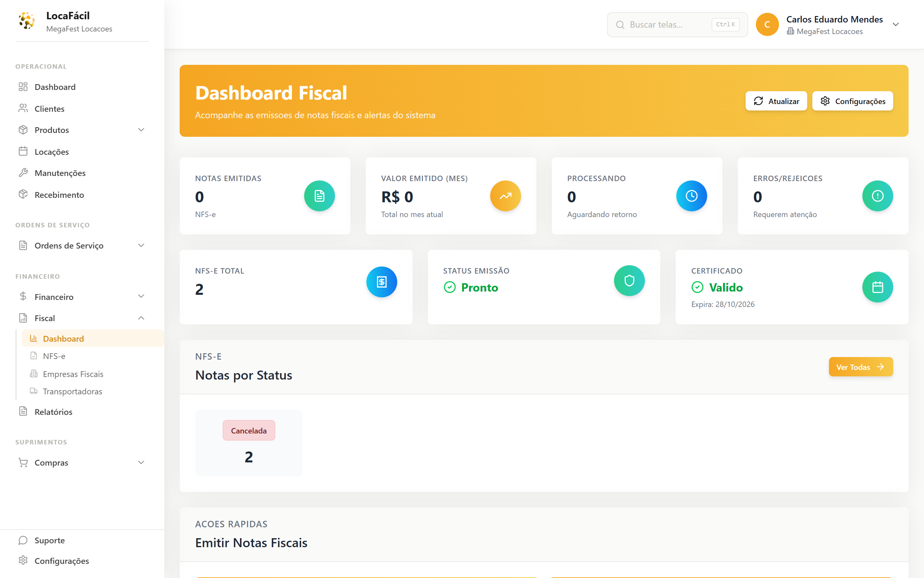Click the Expira: 28/10/2026 text

tap(723, 304)
